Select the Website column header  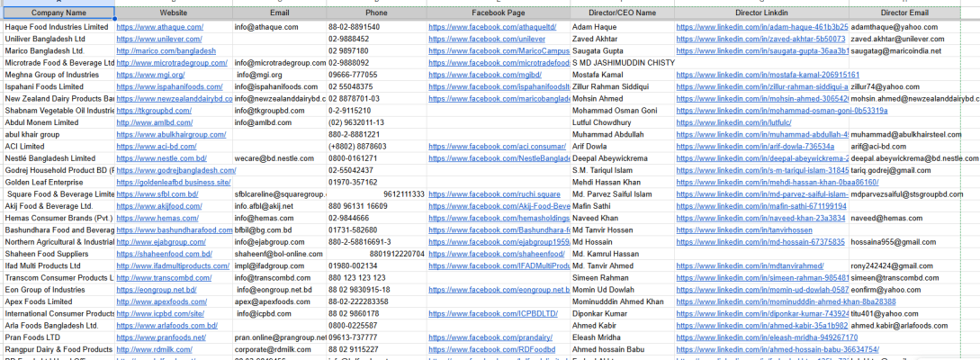(174, 13)
